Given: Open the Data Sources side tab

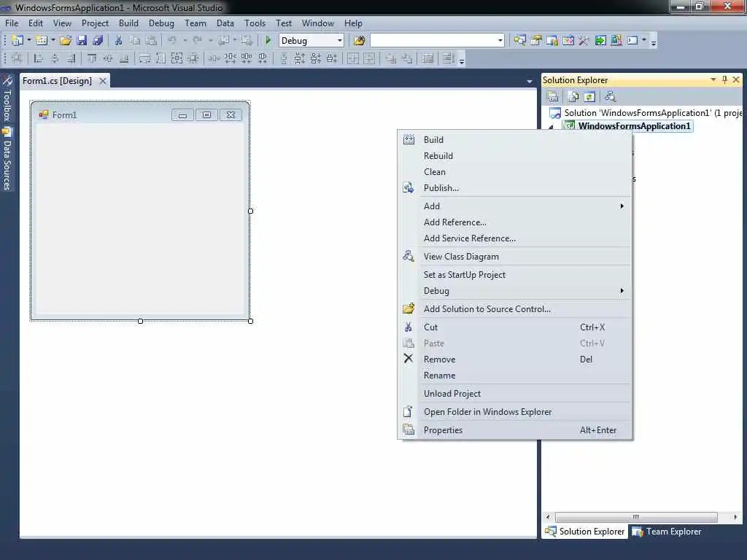Looking at the screenshot, I should [7, 159].
